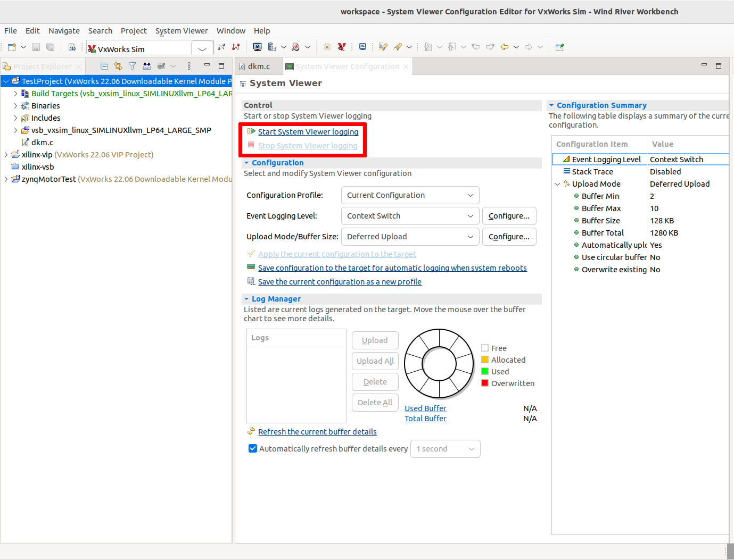This screenshot has height=560, width=734.
Task: Open the Navigate menu
Action: (64, 31)
